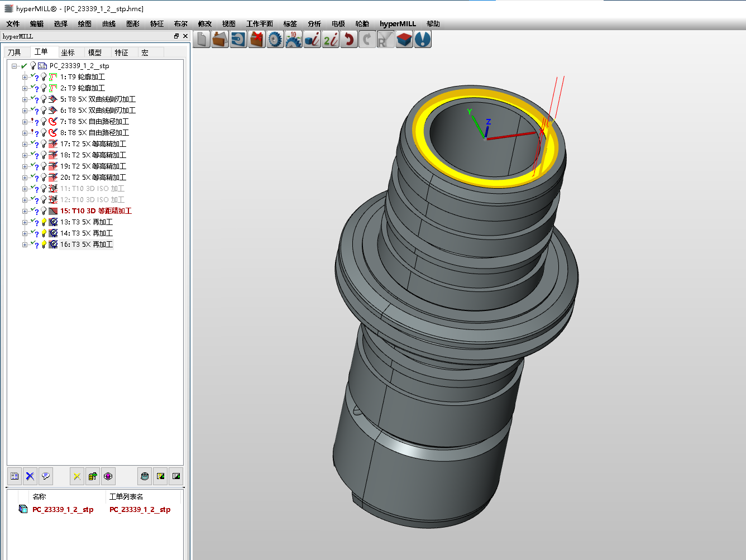The image size is (746, 560).
Task: Click the folder with red X icon
Action: 257,39
